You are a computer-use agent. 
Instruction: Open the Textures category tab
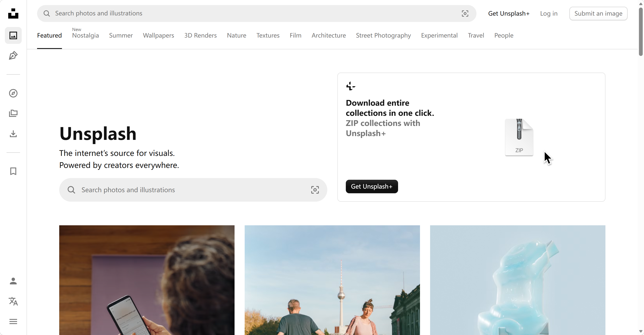pyautogui.click(x=268, y=35)
